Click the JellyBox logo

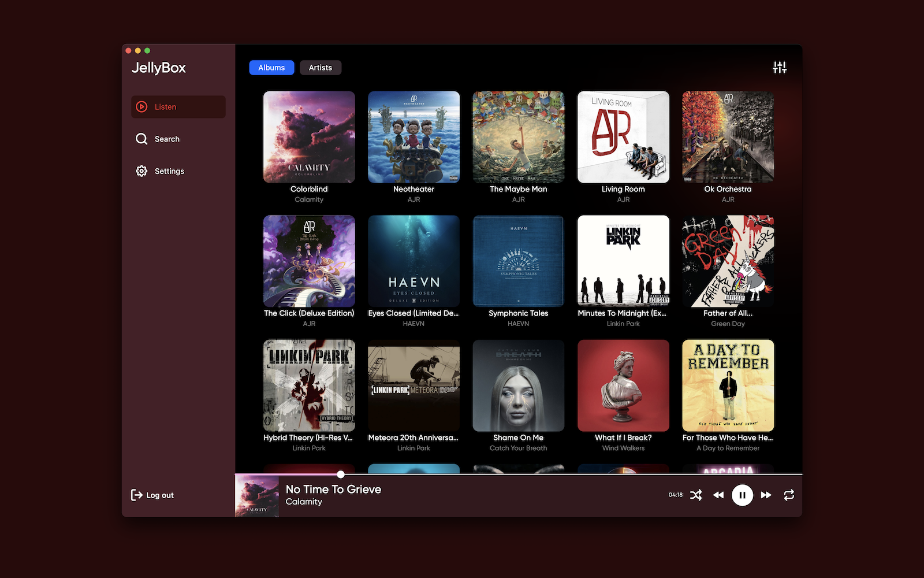pyautogui.click(x=159, y=68)
